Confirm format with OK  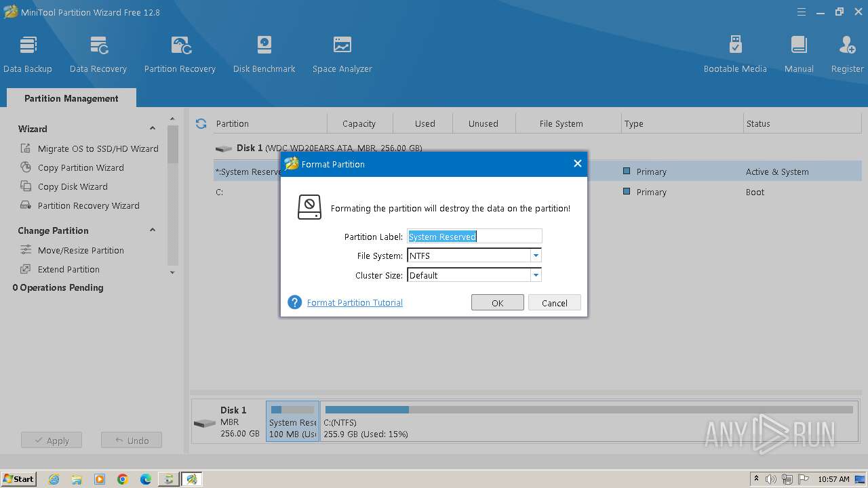497,303
